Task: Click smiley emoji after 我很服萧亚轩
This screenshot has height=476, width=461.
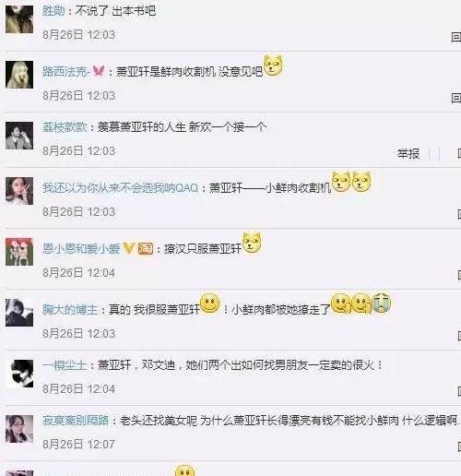Action: tap(210, 303)
